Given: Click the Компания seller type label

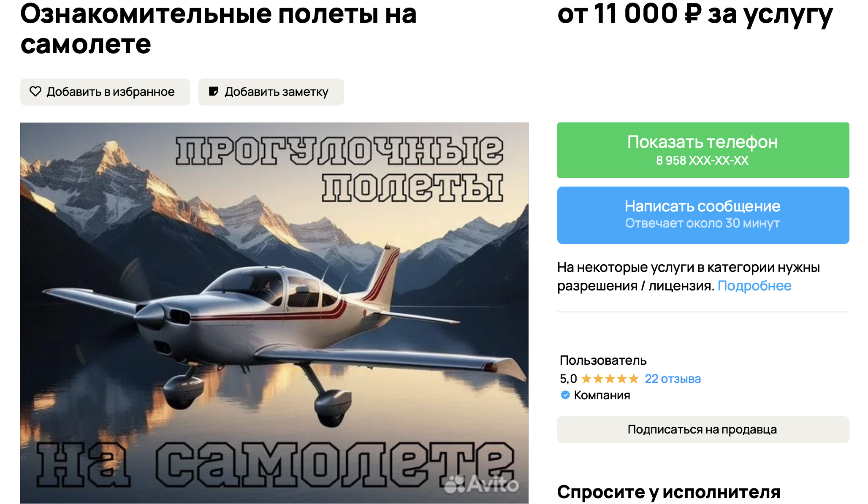Looking at the screenshot, I should [x=602, y=395].
